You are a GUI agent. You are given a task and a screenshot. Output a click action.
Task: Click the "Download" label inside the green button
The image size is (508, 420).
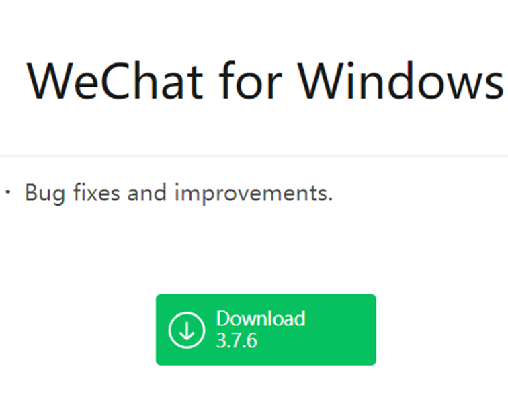tap(261, 319)
